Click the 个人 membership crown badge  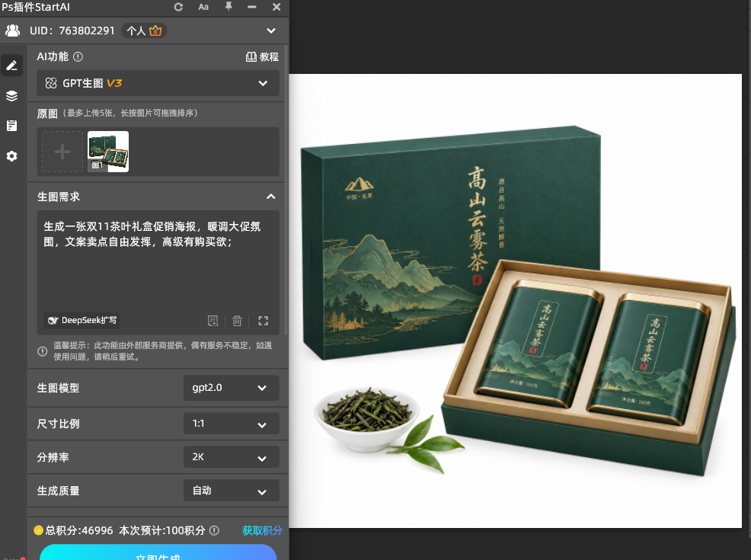click(x=144, y=30)
